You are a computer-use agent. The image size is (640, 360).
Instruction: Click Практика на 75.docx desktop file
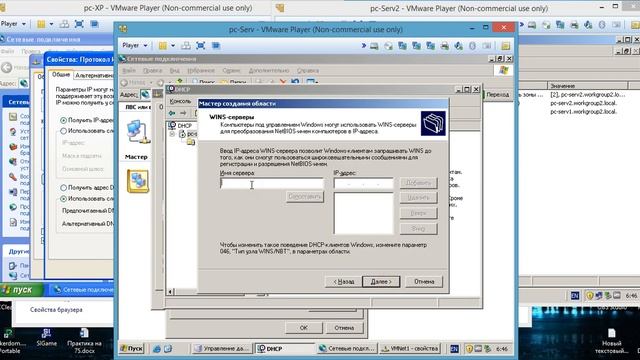pos(84,341)
